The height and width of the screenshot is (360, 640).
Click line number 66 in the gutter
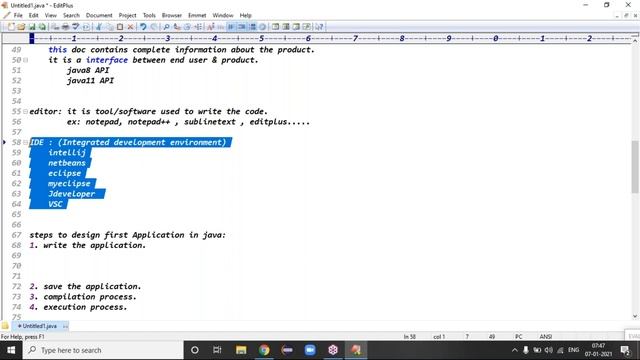16,225
